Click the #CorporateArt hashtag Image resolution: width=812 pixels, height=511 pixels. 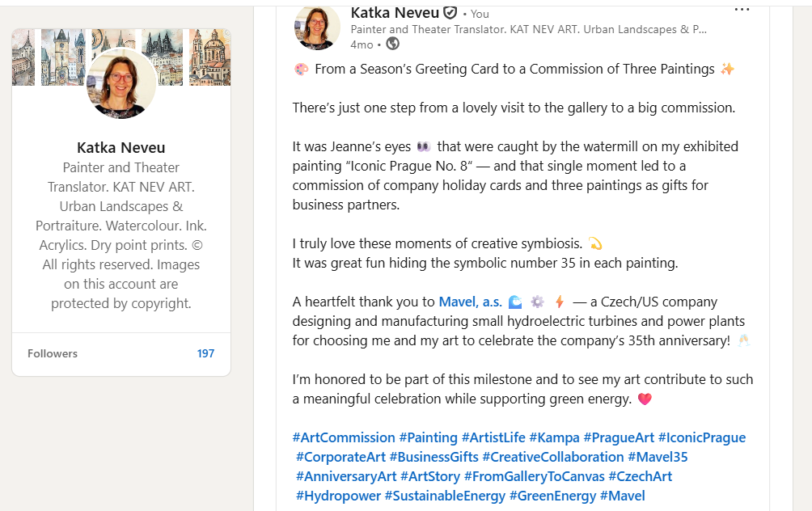pyautogui.click(x=340, y=457)
